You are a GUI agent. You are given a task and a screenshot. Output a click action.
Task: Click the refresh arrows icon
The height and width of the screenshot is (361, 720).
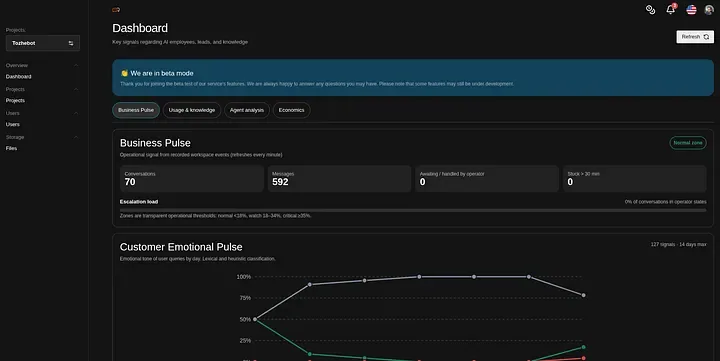(706, 37)
